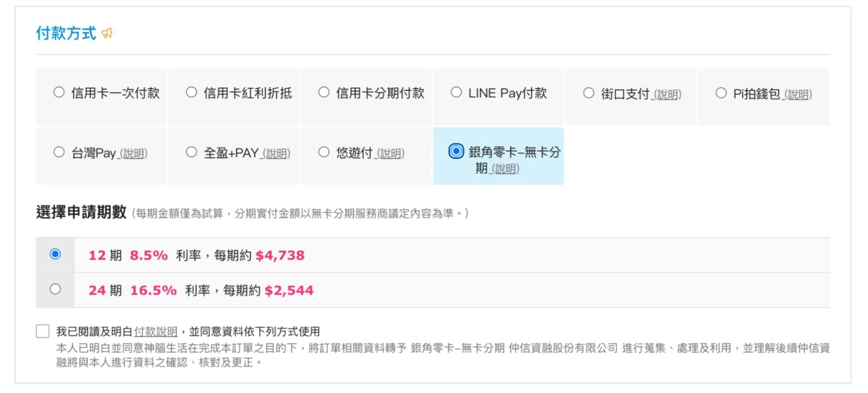Viewport: 868px width, 393px height.
Task: Select 信用卡紅利折抵 payment option
Action: (x=190, y=92)
